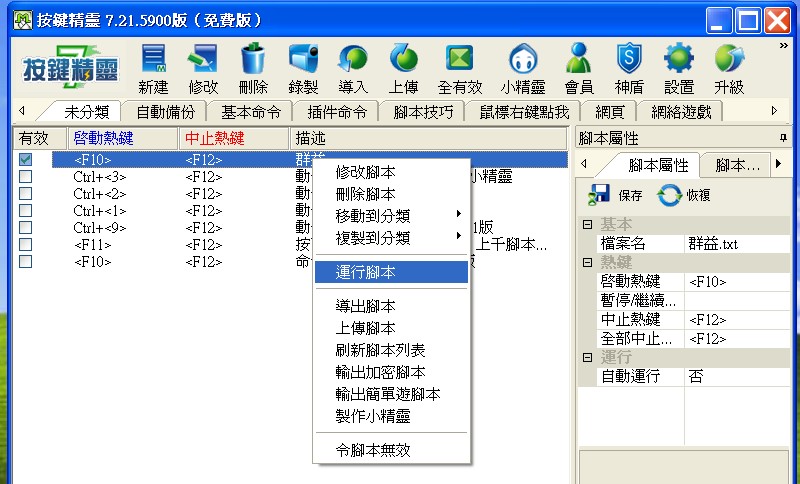Click the 全部中止 hotkey value <F12>

pos(737,339)
